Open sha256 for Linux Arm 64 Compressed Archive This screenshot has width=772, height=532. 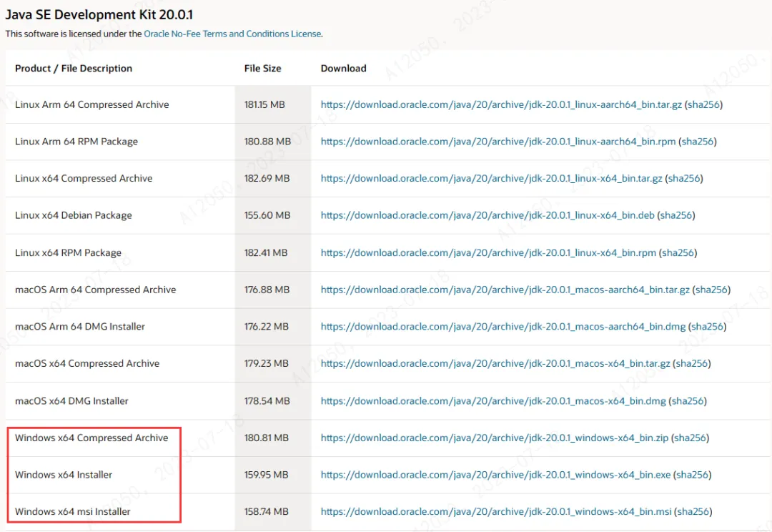pyautogui.click(x=703, y=104)
